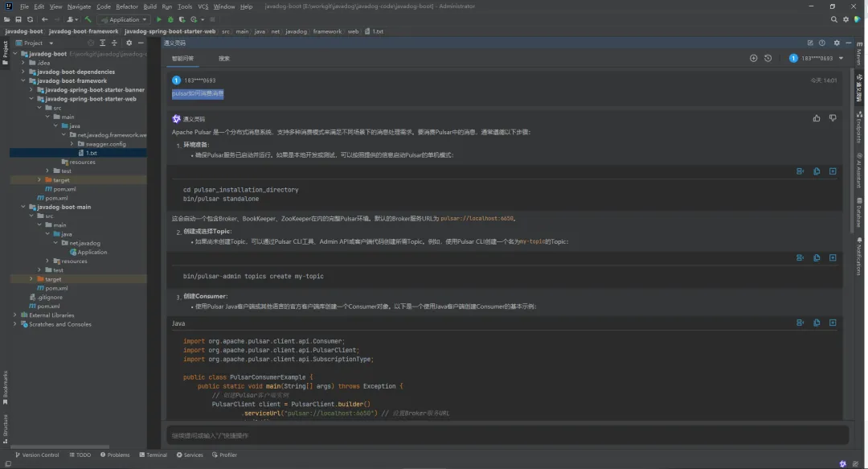Open Tongyi icon in status bar
868x469 pixels.
pos(842,464)
